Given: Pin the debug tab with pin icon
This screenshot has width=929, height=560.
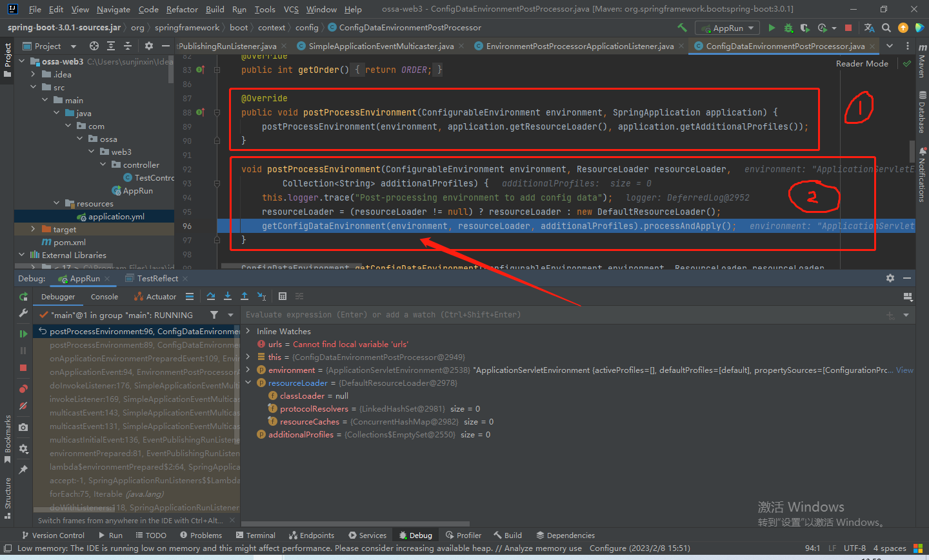Looking at the screenshot, I should point(23,470).
